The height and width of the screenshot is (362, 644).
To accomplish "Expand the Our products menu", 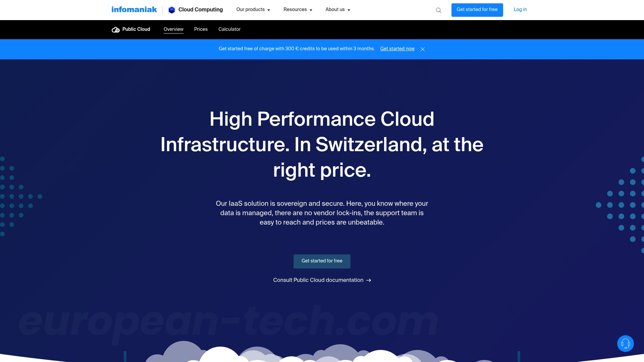I will [253, 10].
